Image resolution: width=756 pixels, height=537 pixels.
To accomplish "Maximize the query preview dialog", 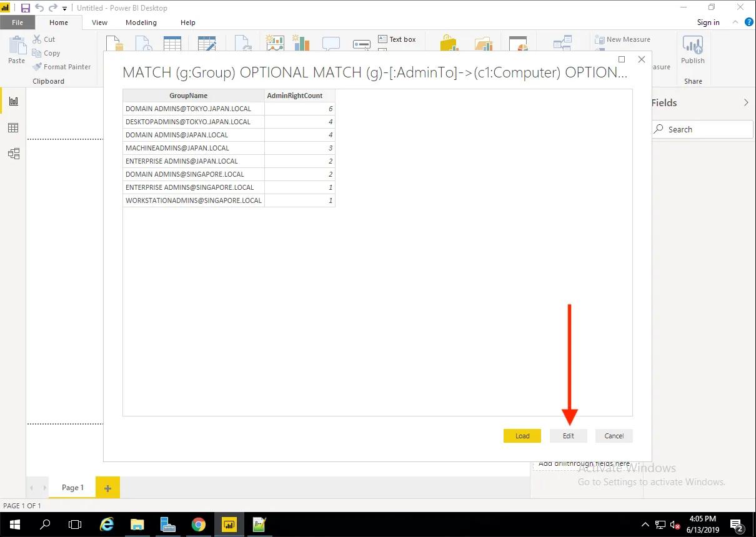I will pyautogui.click(x=622, y=59).
